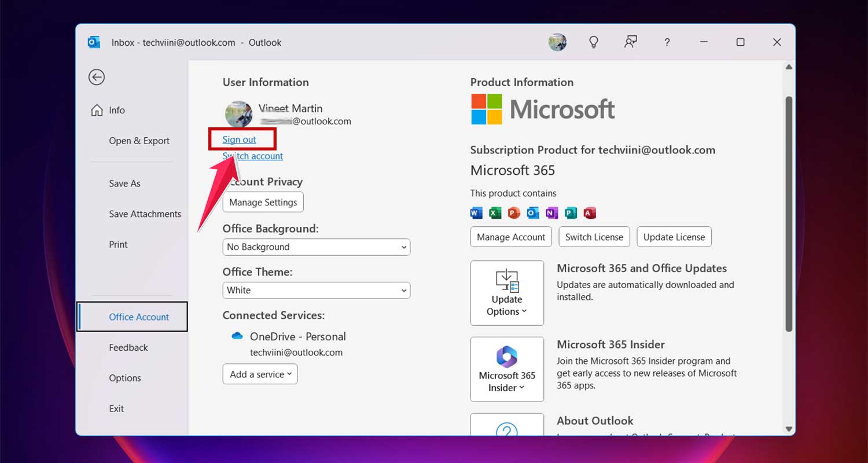868x463 pixels.
Task: Open Tell Me via the lightbulb icon
Action: (594, 42)
